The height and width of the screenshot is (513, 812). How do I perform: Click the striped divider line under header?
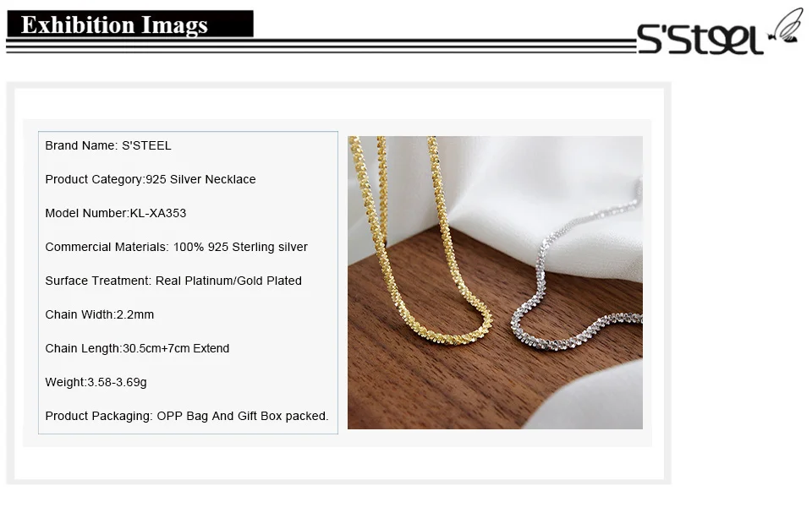(321, 46)
